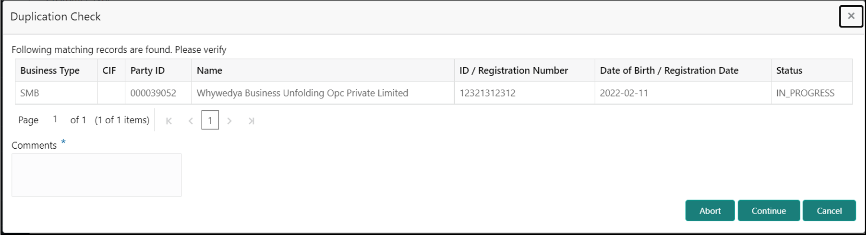Jump to last page of results

251,121
